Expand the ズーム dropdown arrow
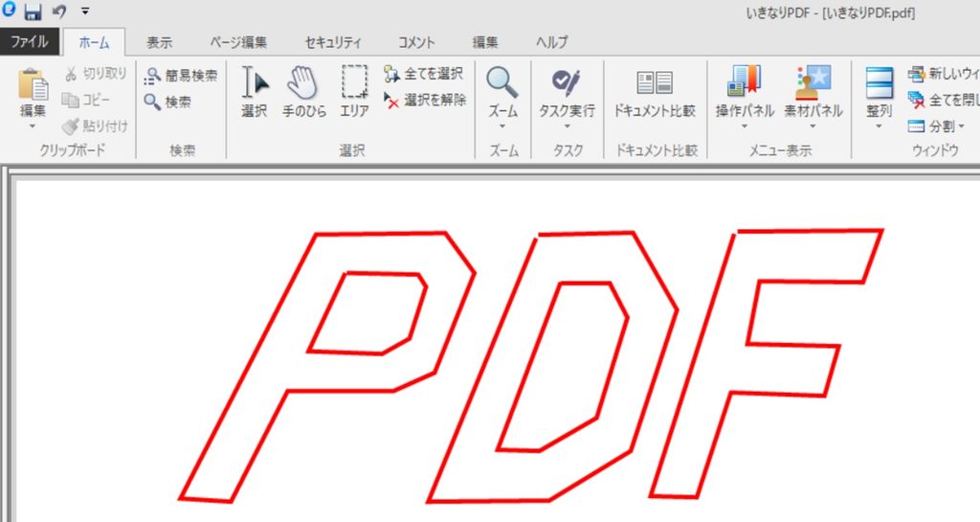The height and width of the screenshot is (522, 980). click(502, 126)
